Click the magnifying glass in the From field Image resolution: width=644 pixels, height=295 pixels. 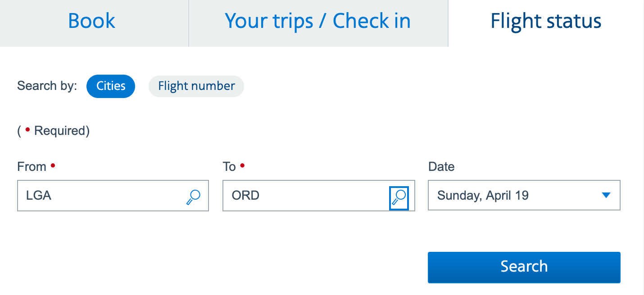pyautogui.click(x=193, y=196)
